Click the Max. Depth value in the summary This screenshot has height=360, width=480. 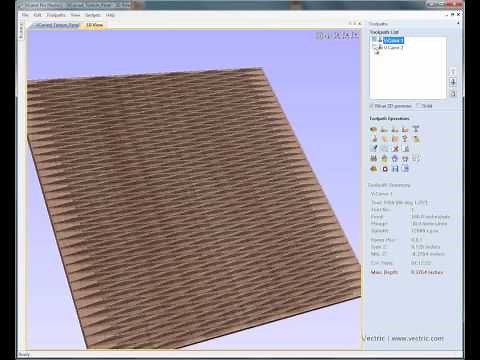coord(427,272)
